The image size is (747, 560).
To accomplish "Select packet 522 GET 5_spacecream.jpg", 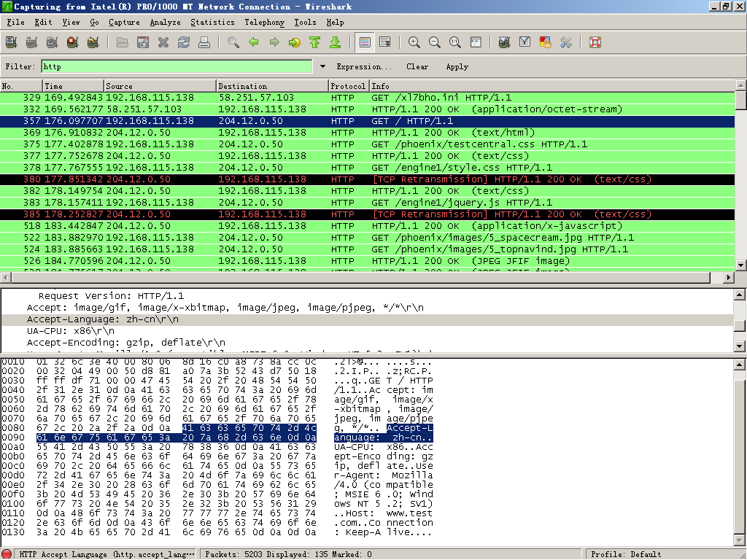I will pos(368,238).
